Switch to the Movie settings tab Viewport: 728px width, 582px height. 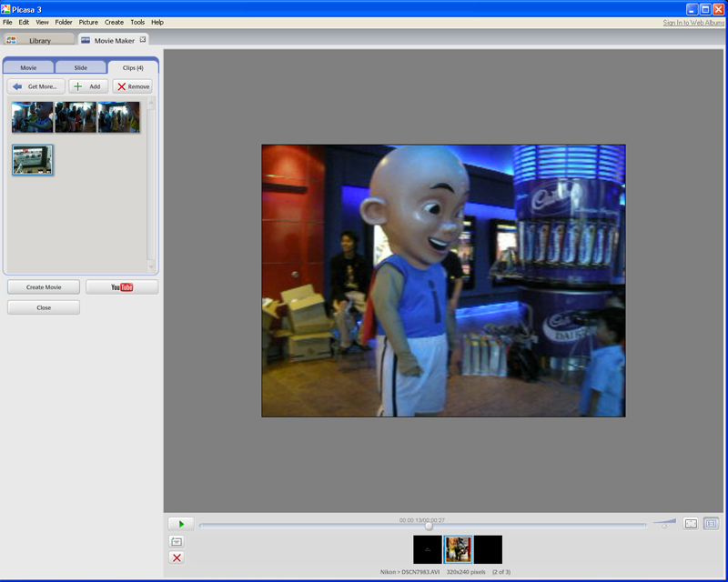(x=28, y=67)
